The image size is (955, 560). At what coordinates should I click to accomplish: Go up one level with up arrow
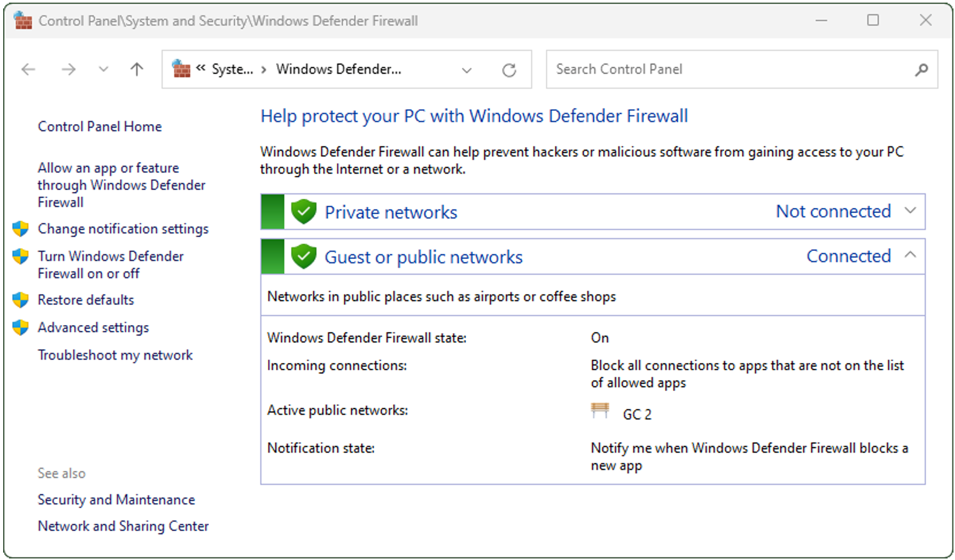[x=137, y=69]
